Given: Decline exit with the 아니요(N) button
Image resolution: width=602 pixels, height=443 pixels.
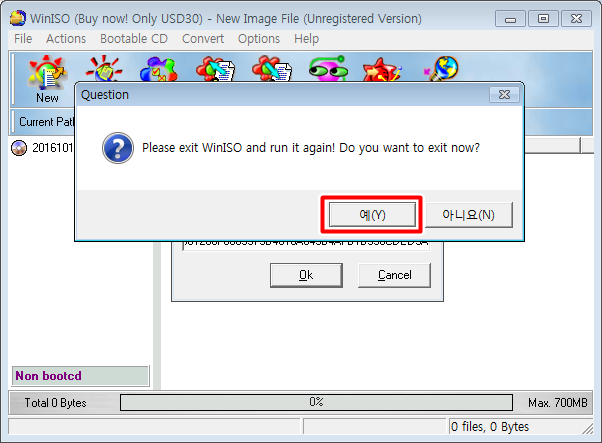Looking at the screenshot, I should 468,215.
